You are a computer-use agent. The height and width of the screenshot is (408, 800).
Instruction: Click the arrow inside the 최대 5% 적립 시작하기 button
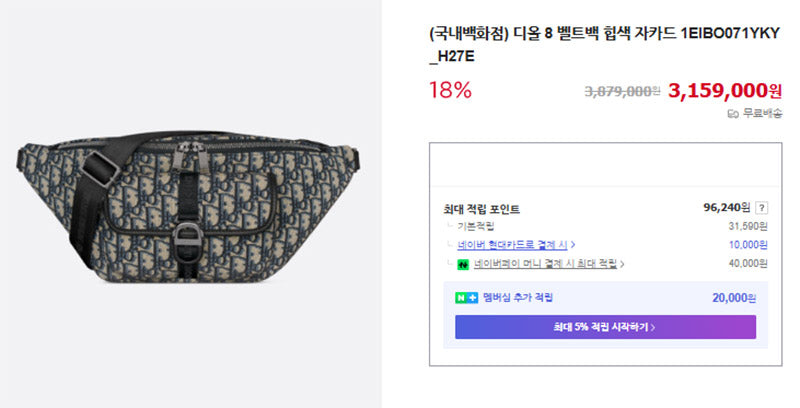[x=653, y=327]
